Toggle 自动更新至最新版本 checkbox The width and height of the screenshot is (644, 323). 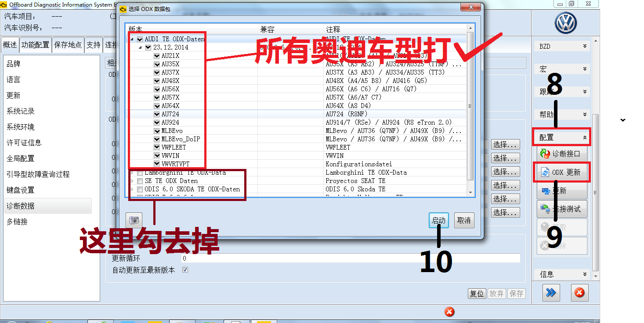[x=185, y=270]
